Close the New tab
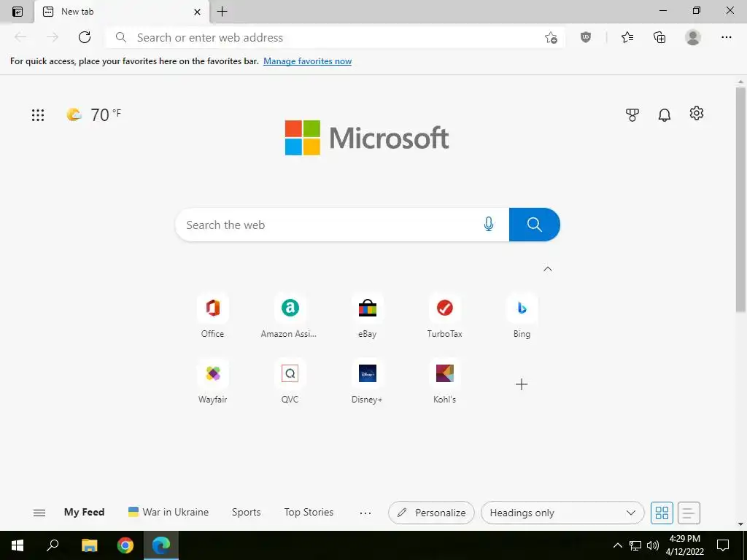The height and width of the screenshot is (560, 747). pyautogui.click(x=197, y=12)
